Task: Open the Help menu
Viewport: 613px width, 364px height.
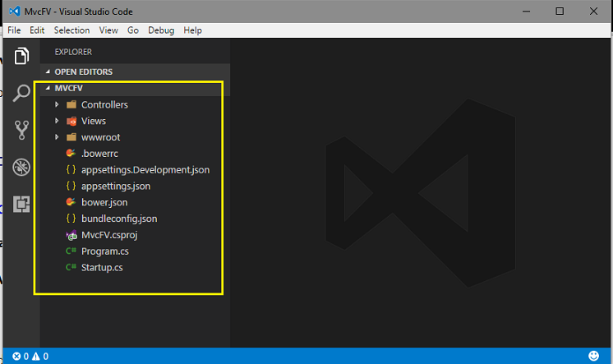Action: [x=193, y=30]
